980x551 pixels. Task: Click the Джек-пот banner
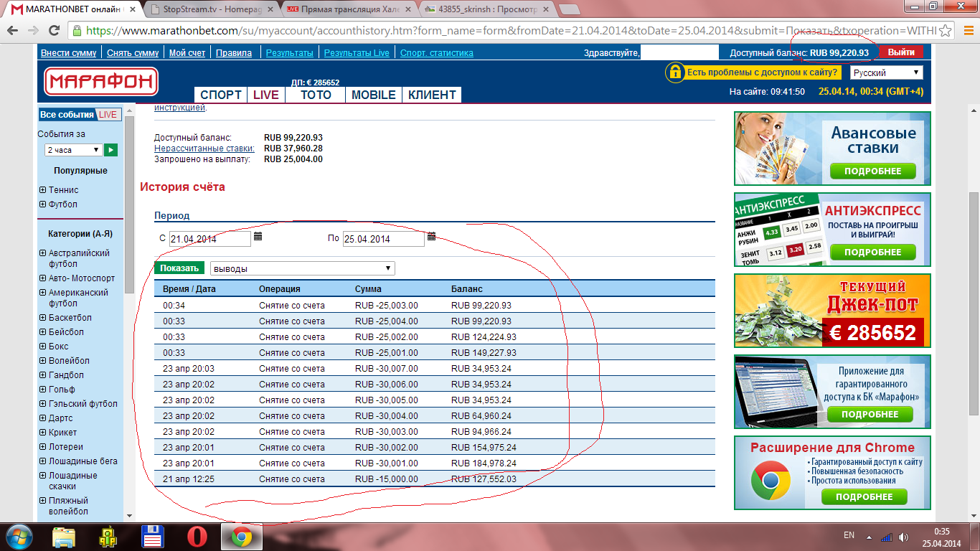(x=832, y=311)
